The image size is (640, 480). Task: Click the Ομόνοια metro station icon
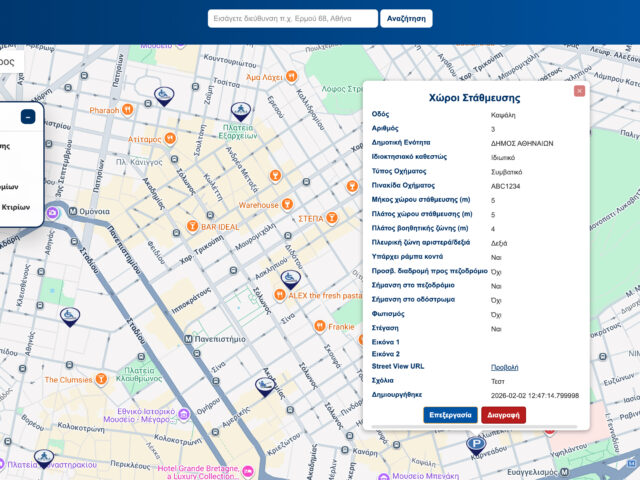pos(73,211)
